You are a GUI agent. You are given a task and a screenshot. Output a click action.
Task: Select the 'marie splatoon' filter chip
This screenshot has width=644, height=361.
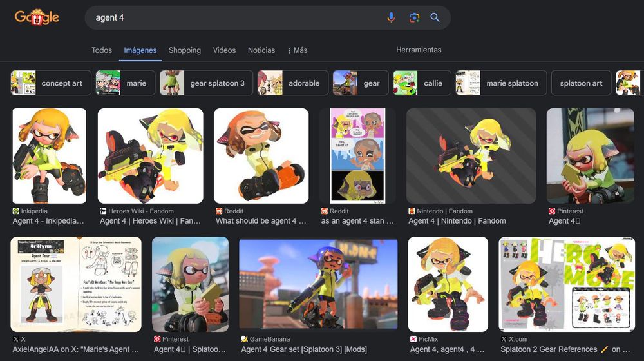point(501,83)
